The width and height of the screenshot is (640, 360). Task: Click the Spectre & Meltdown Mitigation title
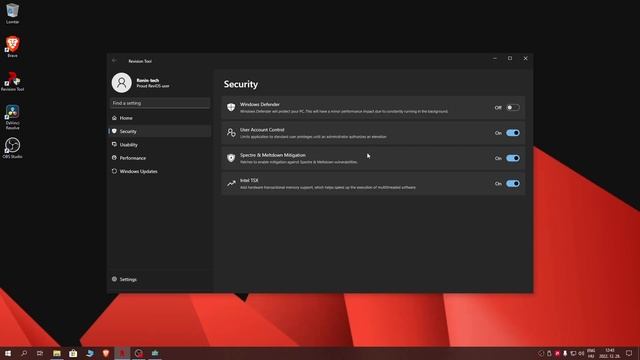tap(273, 155)
